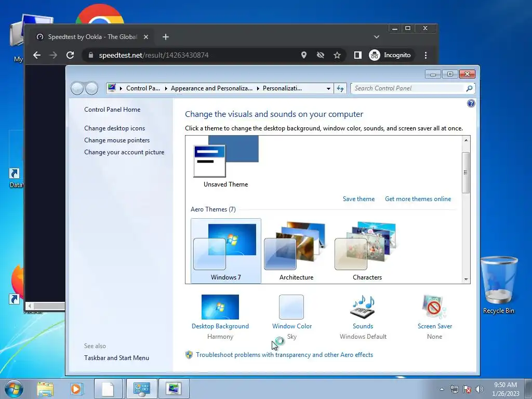Open the Sounds settings icon
The height and width of the screenshot is (399, 532).
tap(363, 307)
